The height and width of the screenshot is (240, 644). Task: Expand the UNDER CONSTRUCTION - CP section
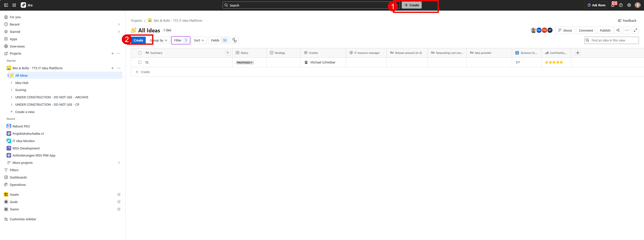(12, 104)
